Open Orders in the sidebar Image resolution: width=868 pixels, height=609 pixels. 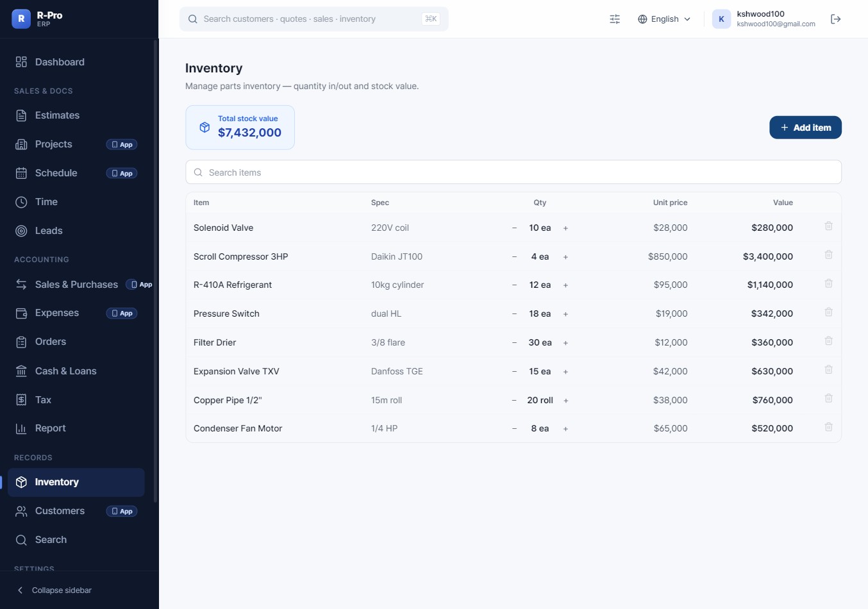tap(76, 342)
